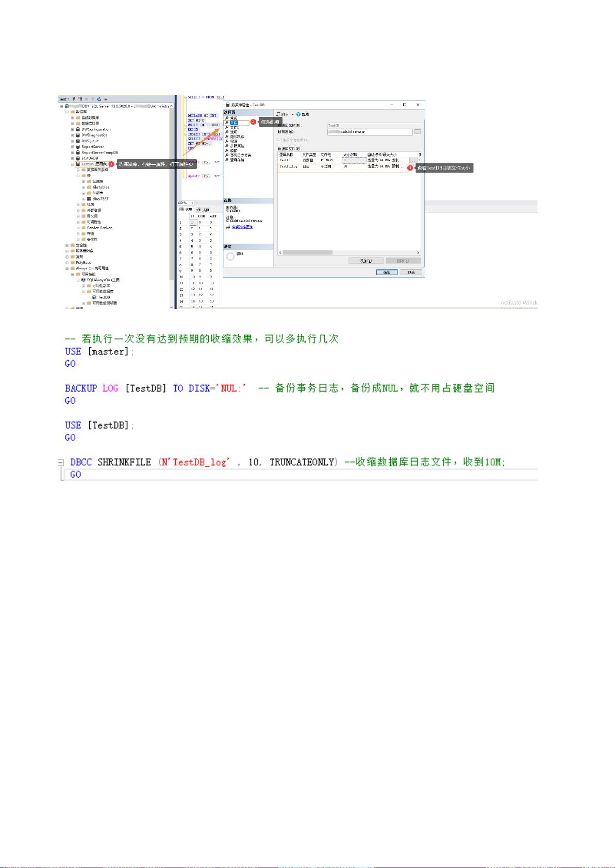Viewport: 615px width, 868px height.
Task: Click the SQLAlwaysOn availability group icon
Action: 84,280
